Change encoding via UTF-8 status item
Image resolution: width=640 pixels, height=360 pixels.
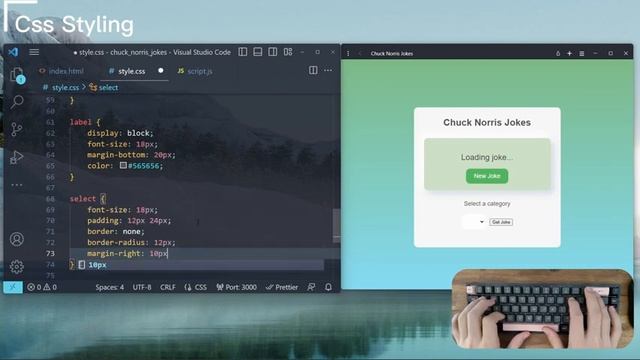[x=142, y=287]
